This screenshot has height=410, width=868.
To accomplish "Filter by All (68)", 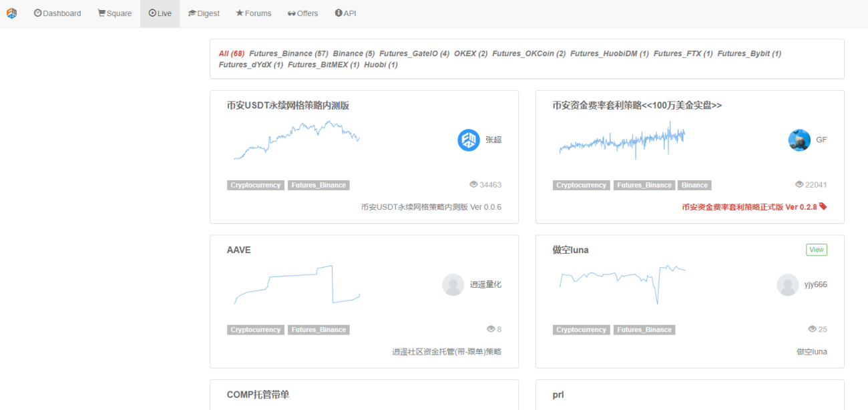I will 232,53.
